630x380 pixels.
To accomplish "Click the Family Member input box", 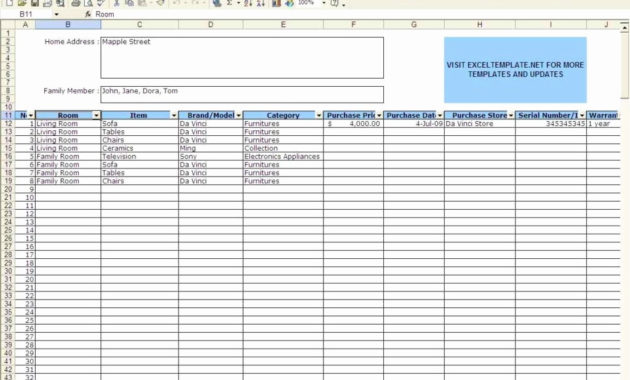I will pos(242,94).
